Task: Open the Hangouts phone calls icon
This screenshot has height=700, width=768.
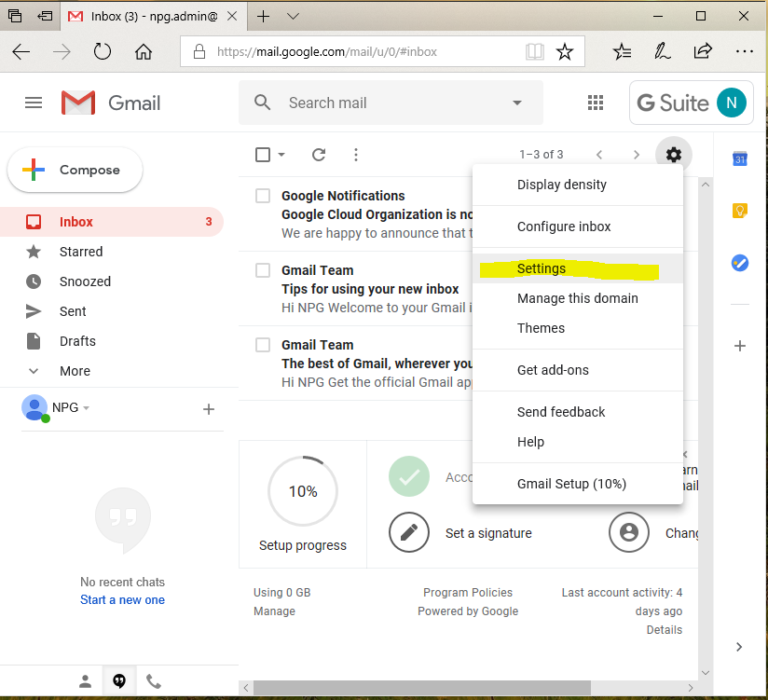Action: click(x=153, y=681)
